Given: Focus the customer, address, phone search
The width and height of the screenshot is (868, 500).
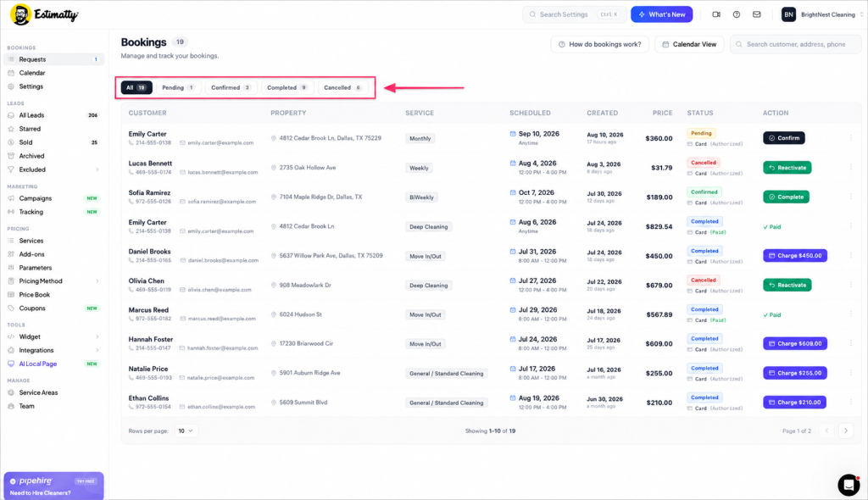Looking at the screenshot, I should [x=795, y=44].
